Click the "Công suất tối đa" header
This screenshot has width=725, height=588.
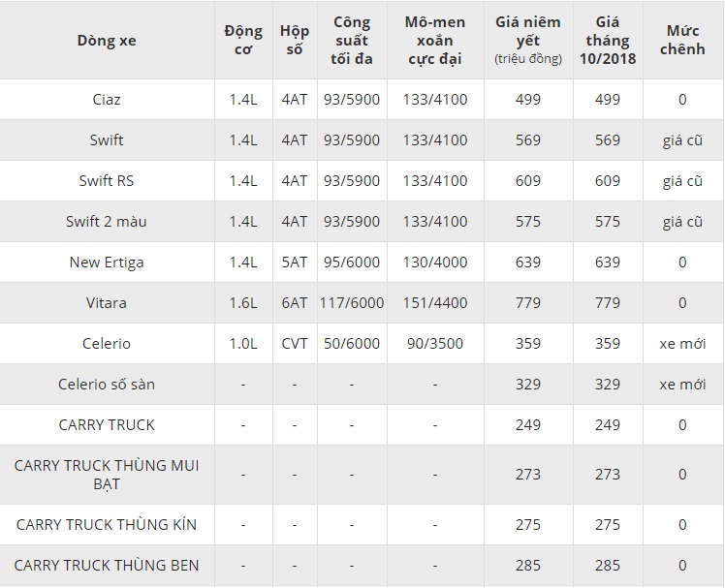pos(352,41)
